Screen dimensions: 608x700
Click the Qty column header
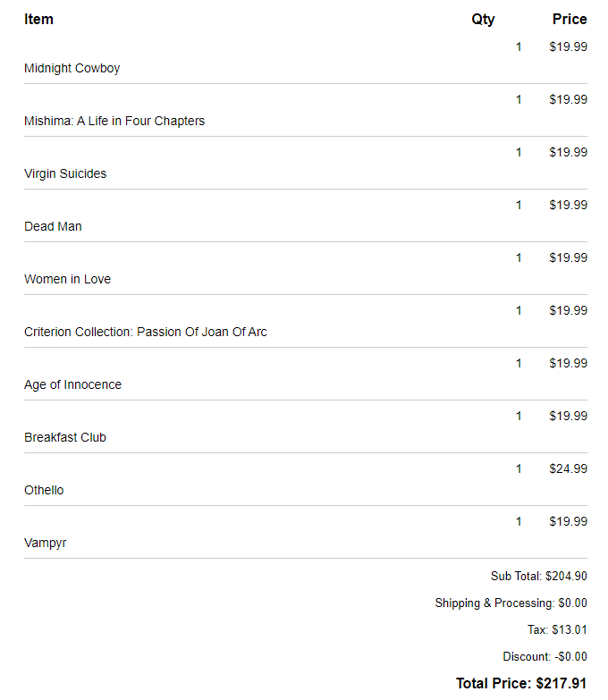point(483,19)
